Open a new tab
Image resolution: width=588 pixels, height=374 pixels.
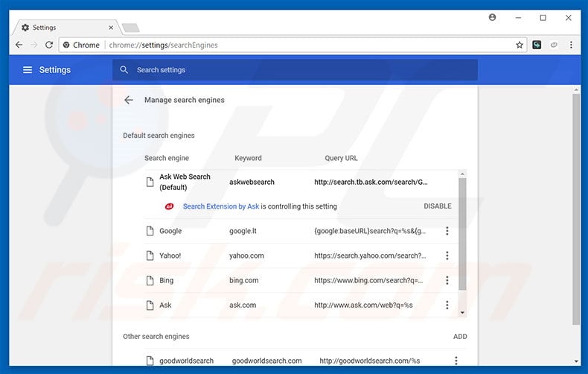coord(130,28)
